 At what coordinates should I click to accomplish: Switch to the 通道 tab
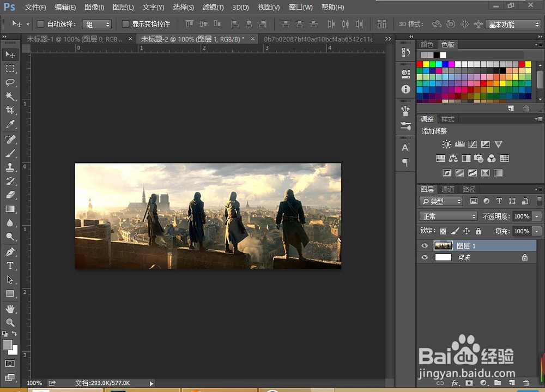(447, 189)
